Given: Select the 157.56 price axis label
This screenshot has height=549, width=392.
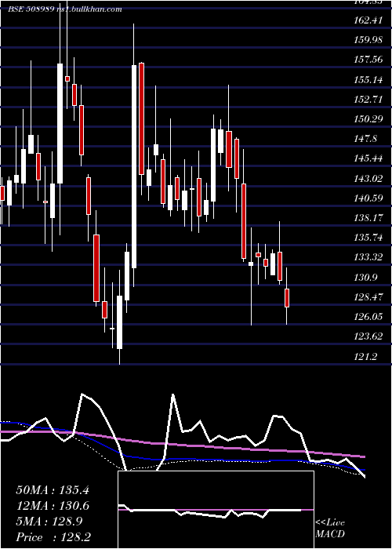Looking at the screenshot, I should (x=368, y=60).
